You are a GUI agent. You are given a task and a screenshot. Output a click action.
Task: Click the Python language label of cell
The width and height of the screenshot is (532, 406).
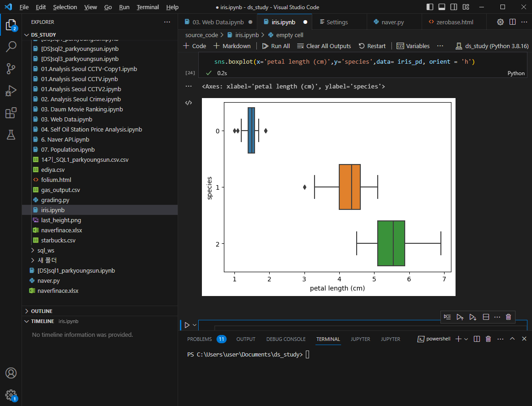pos(516,73)
